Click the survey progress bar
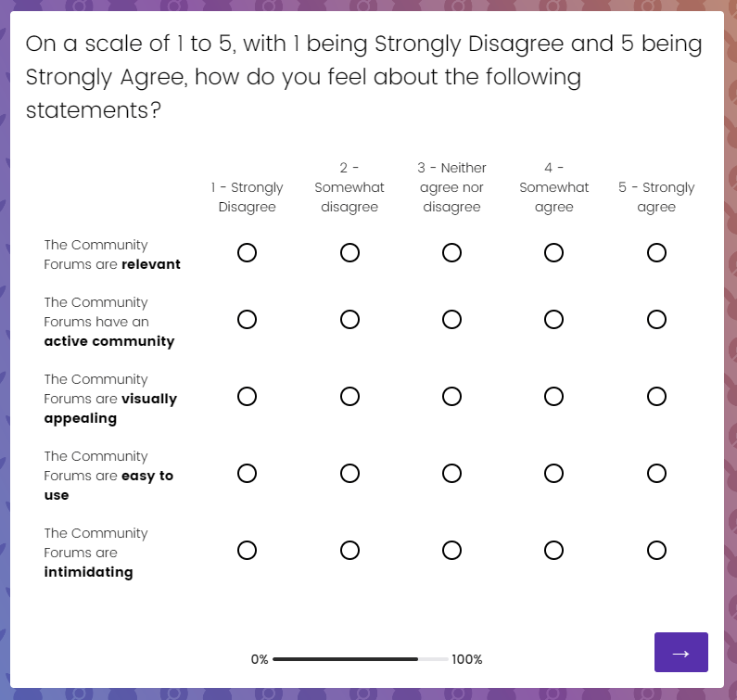This screenshot has height=700, width=737. tap(361, 659)
